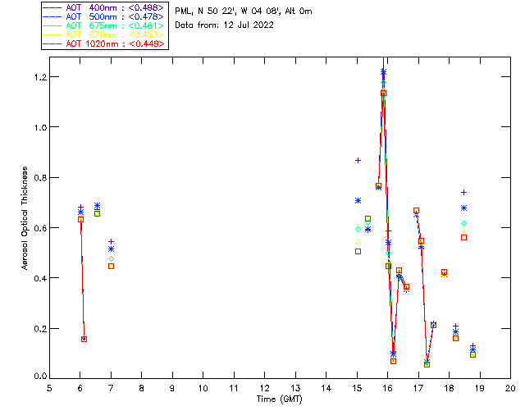Click the x-axis tick label 13
Screen dimensions: 525x420
[x=295, y=388]
